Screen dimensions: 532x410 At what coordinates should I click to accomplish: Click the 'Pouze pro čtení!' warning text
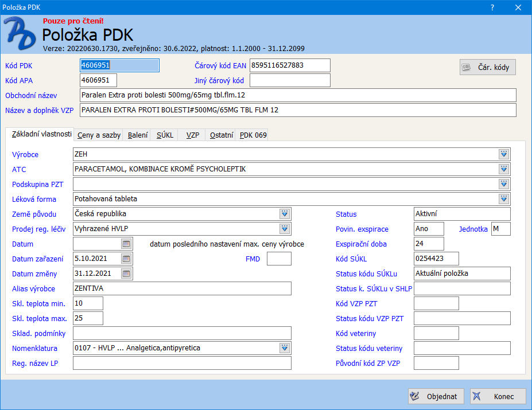[x=73, y=21]
